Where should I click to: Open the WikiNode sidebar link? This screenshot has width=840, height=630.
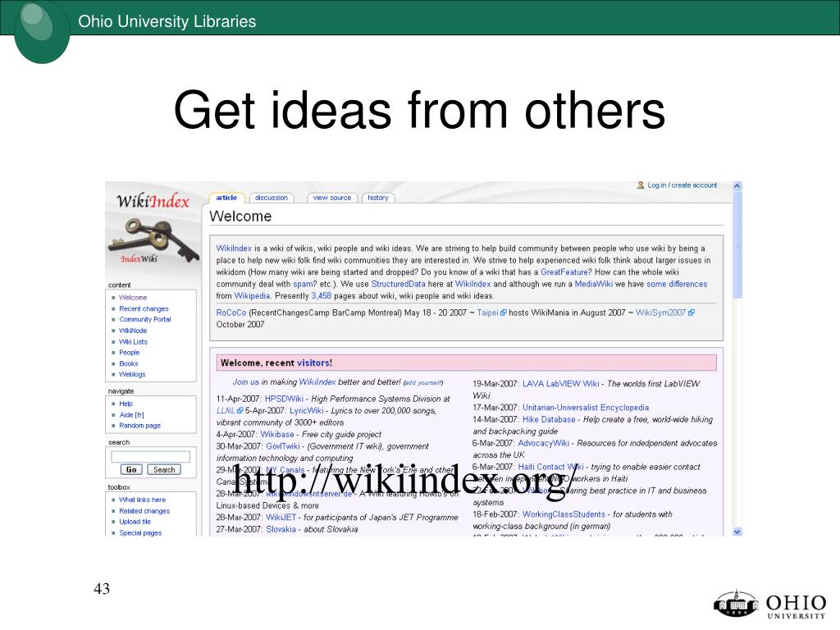pyautogui.click(x=133, y=331)
